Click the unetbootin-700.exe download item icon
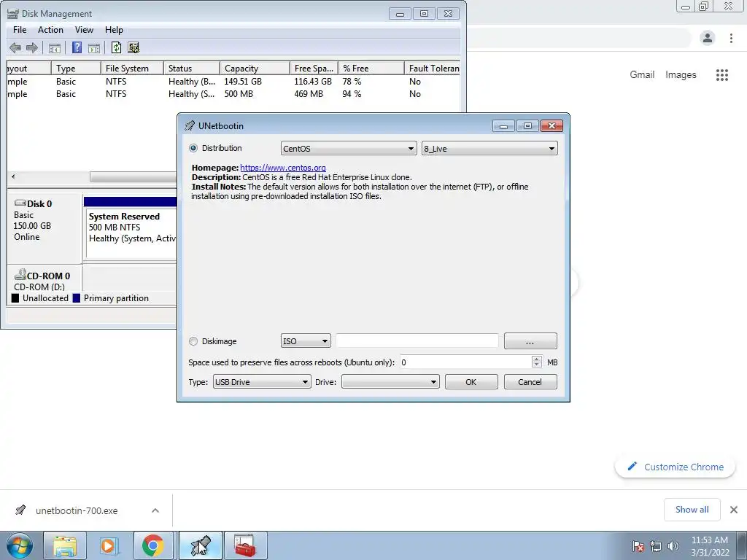 [20, 510]
